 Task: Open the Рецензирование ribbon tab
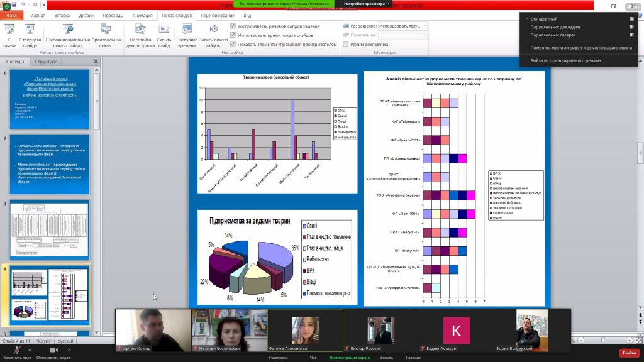[217, 16]
